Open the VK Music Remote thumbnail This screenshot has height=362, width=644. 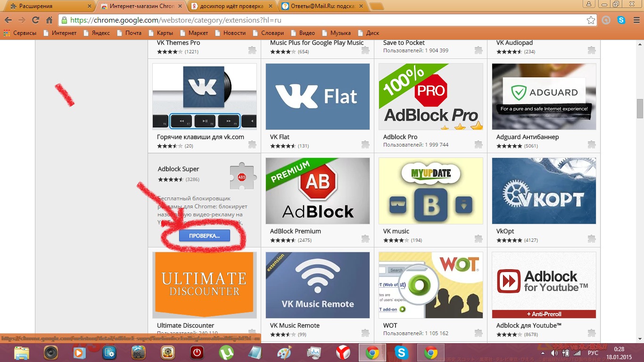318,285
